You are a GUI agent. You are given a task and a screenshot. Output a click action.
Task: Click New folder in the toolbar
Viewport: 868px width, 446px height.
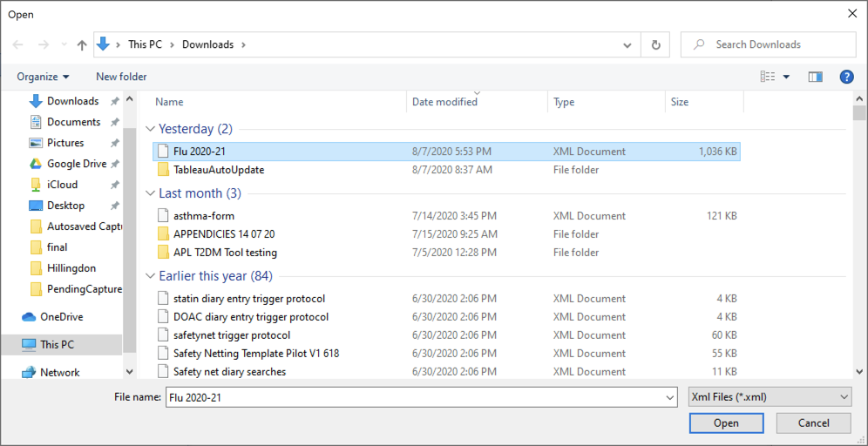click(x=121, y=77)
